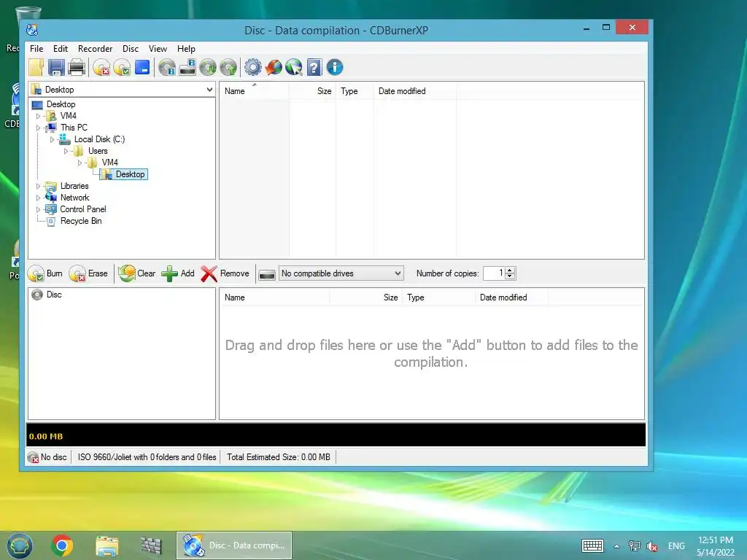Viewport: 747px width, 560px height.
Task: Expand the Control Panel node arrow
Action: (x=39, y=209)
